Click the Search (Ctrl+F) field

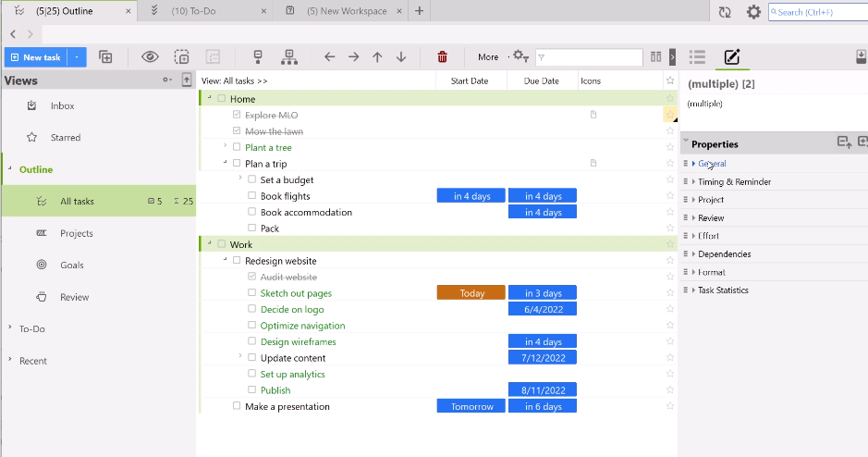click(x=818, y=12)
